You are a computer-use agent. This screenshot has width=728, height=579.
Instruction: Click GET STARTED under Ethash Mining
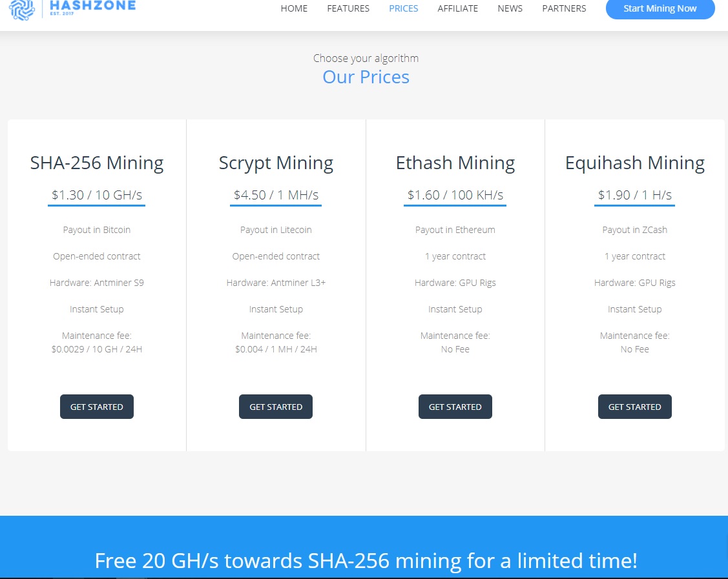coord(455,407)
